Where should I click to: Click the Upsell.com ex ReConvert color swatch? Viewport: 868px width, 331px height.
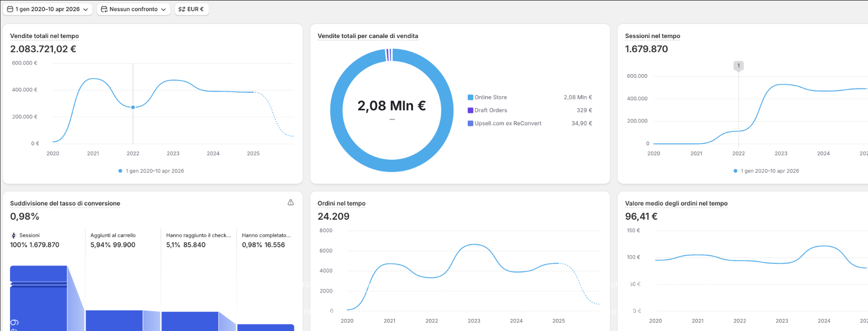(x=470, y=124)
